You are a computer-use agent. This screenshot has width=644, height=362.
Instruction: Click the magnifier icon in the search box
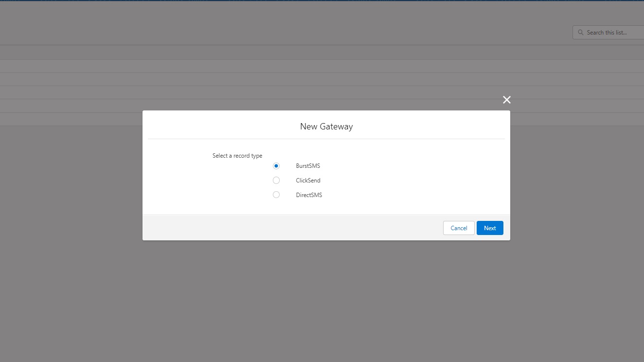580,33
